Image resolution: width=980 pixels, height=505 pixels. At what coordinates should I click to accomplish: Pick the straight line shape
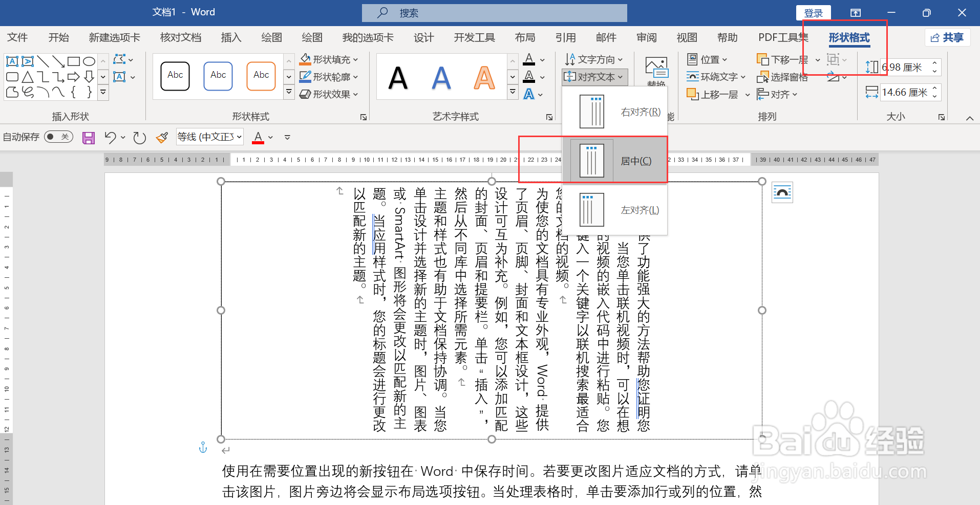[43, 61]
